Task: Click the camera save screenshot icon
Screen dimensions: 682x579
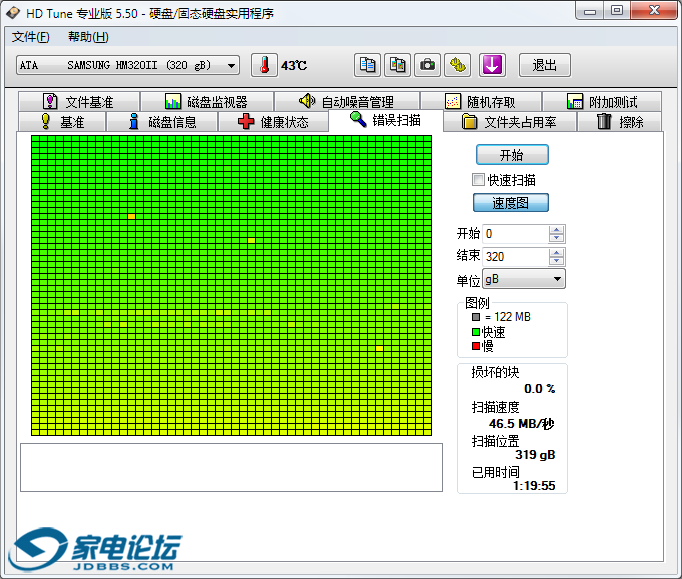Action: tap(427, 65)
